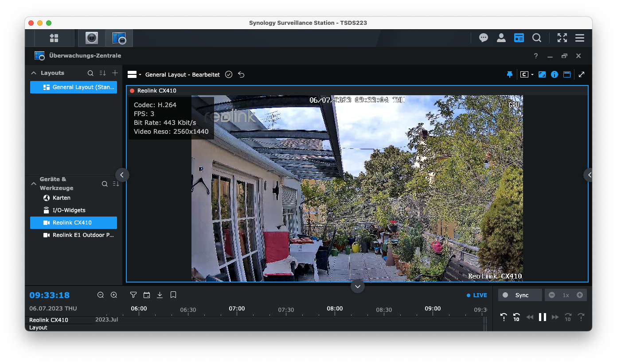
Task: Open the Karten item in sidebar
Action: (x=61, y=198)
